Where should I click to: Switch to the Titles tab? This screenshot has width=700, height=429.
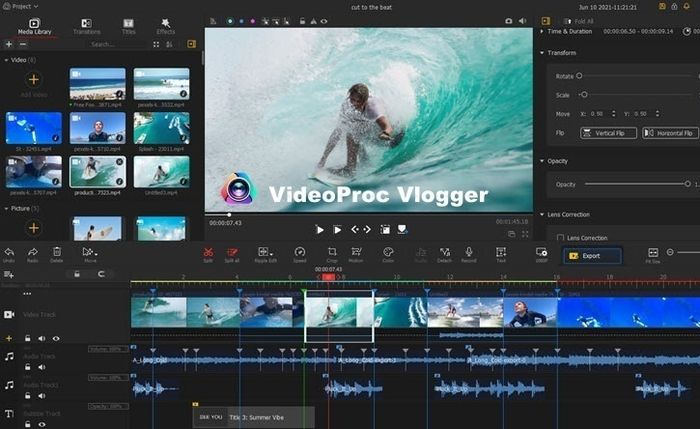click(128, 26)
